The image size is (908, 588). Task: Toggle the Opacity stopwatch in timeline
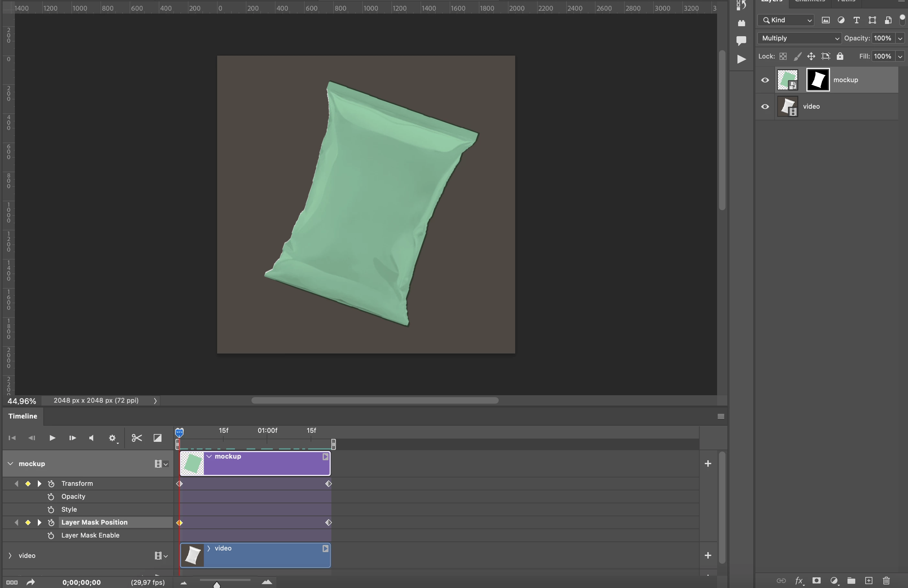point(51,496)
